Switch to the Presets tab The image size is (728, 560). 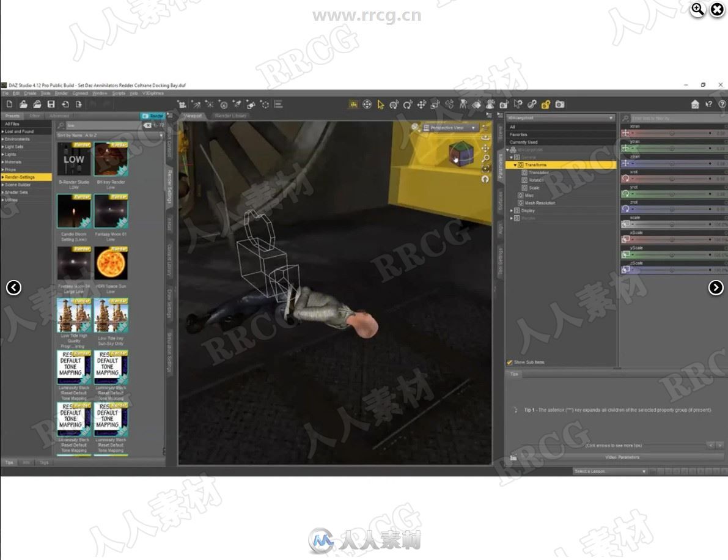[x=13, y=116]
